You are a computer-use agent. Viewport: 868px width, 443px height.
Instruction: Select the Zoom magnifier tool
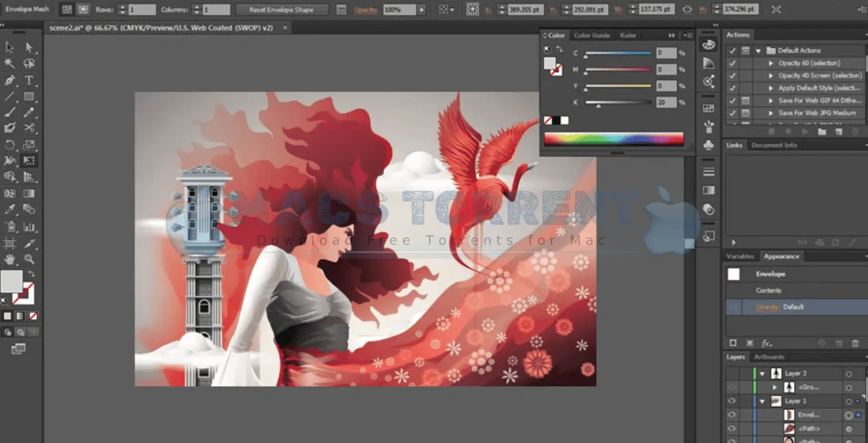(x=29, y=260)
